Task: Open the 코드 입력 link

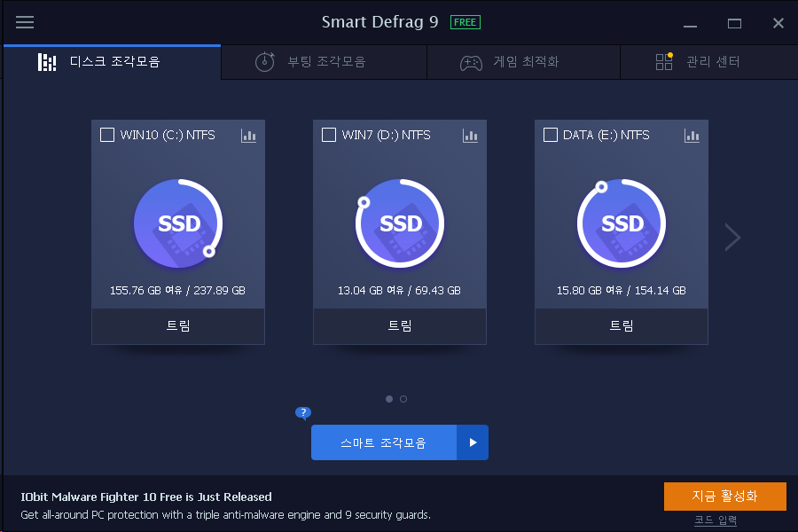Action: click(x=716, y=520)
